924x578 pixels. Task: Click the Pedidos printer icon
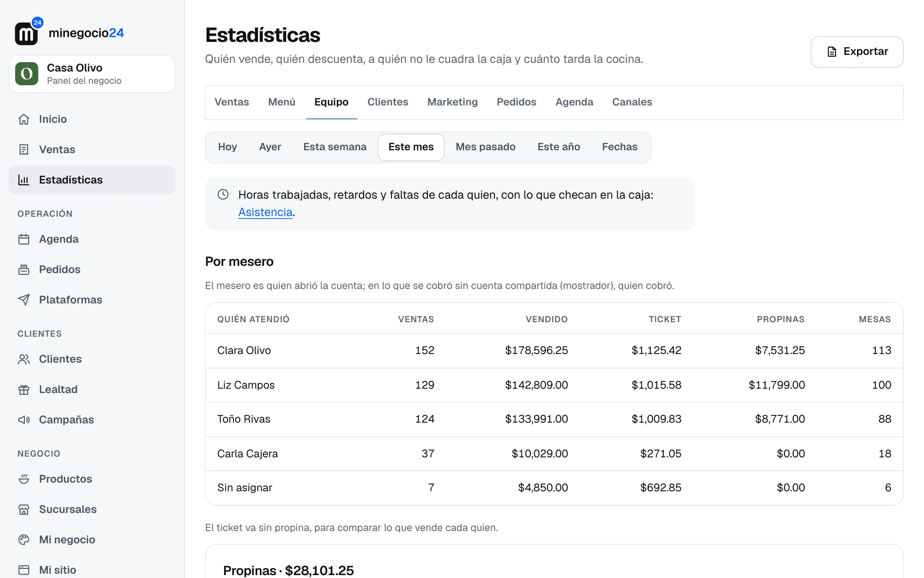point(24,269)
